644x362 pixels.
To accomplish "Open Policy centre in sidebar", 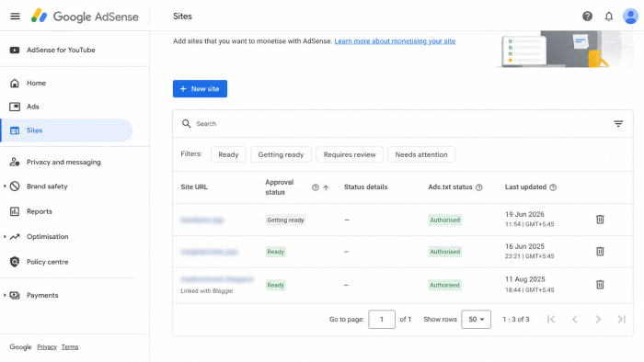I will tap(48, 262).
